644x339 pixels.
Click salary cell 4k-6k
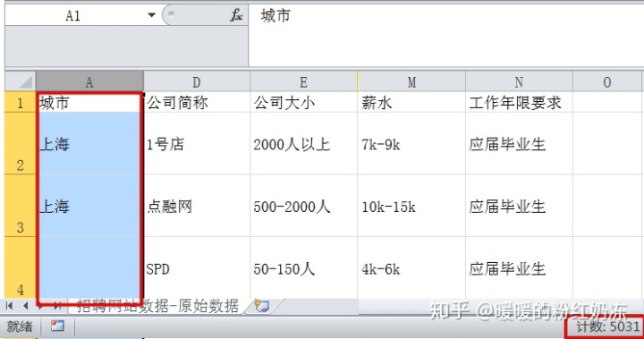click(411, 267)
